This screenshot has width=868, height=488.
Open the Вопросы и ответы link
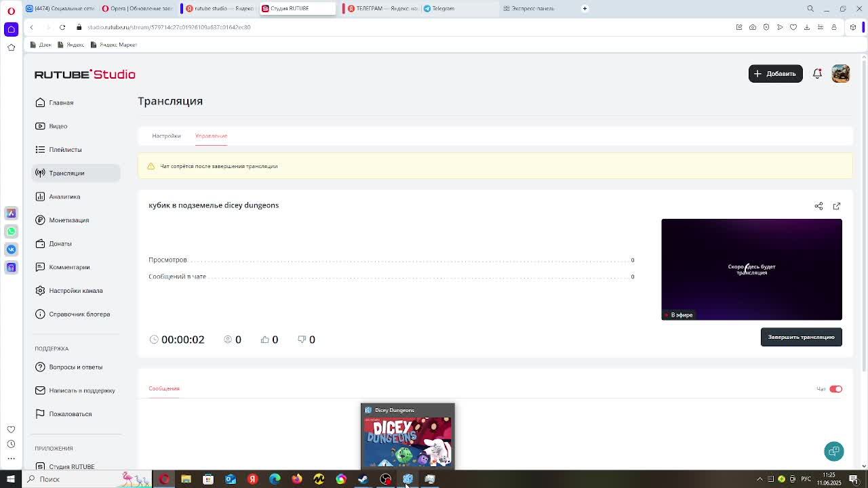pos(75,367)
